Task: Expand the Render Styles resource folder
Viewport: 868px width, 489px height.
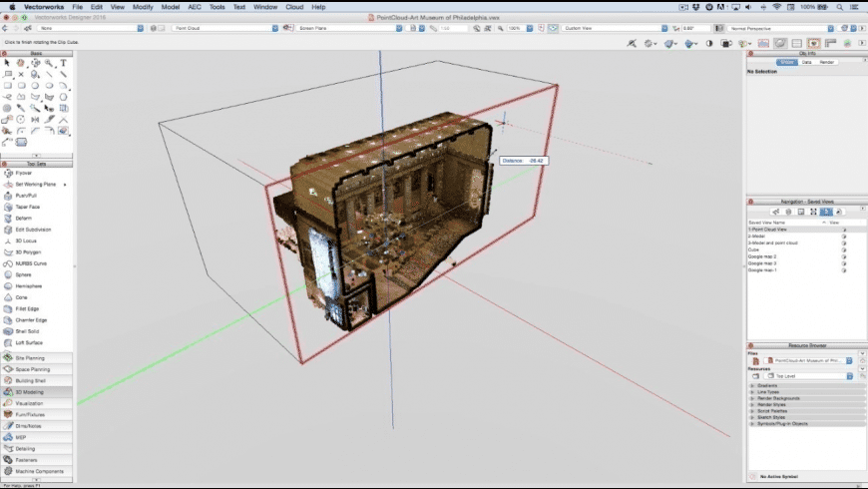Action: tap(752, 404)
